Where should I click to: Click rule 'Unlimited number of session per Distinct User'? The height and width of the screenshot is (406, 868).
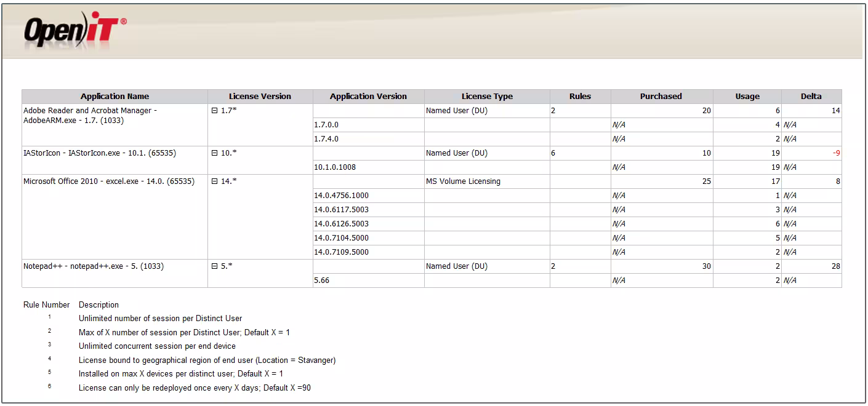point(161,319)
